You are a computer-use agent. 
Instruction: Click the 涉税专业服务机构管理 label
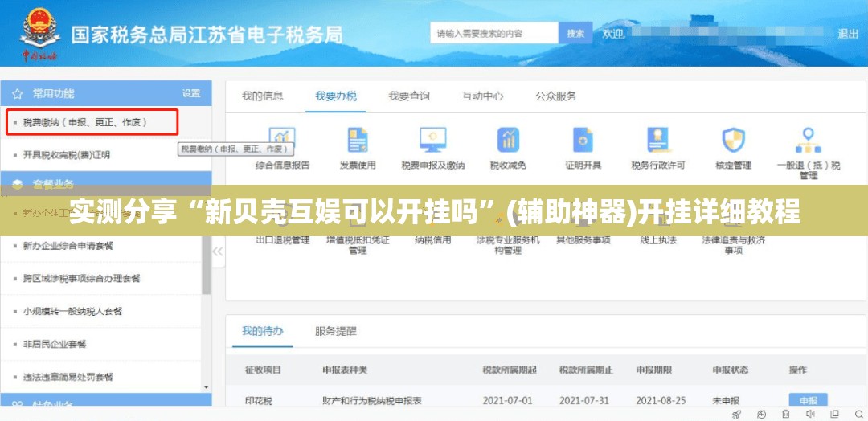click(508, 245)
